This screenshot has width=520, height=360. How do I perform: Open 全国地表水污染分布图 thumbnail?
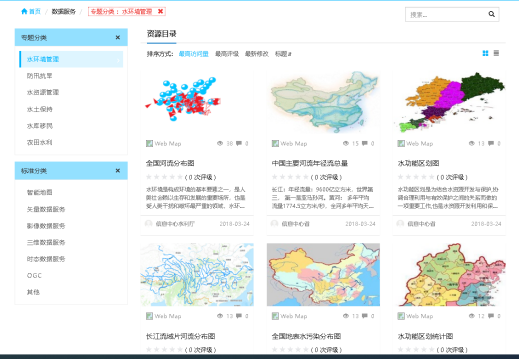(323, 274)
